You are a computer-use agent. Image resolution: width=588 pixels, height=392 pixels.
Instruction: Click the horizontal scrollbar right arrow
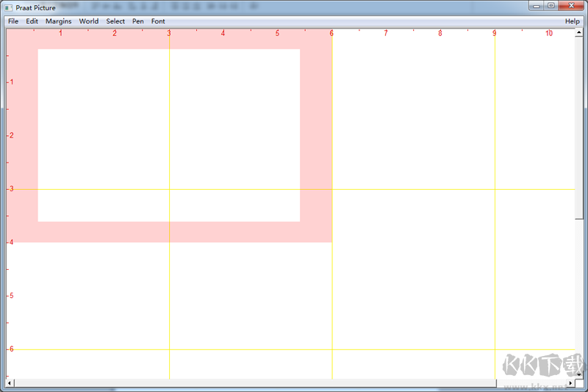point(569,383)
